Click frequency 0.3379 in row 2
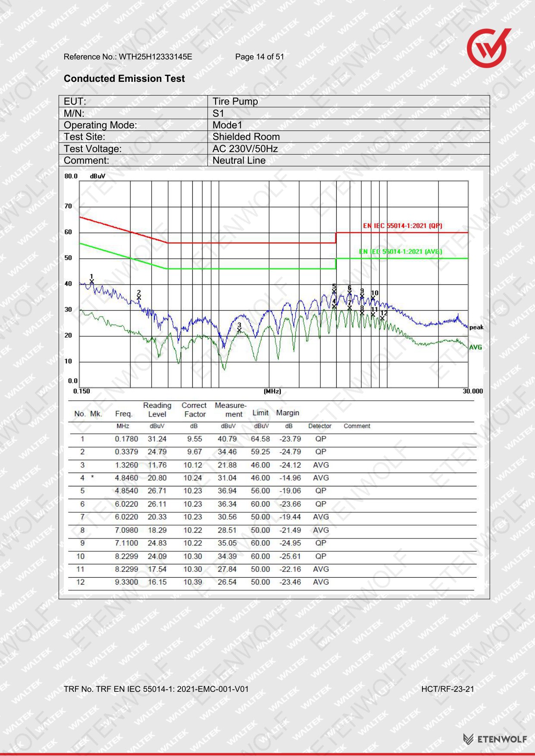 point(126,452)
